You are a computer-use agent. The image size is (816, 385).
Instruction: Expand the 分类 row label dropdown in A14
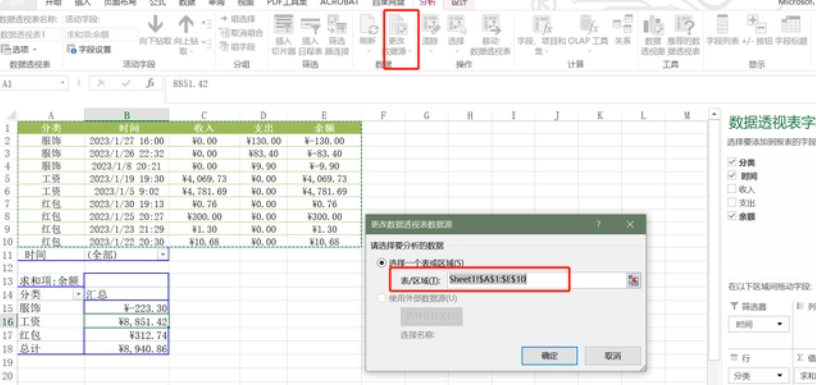click(79, 294)
